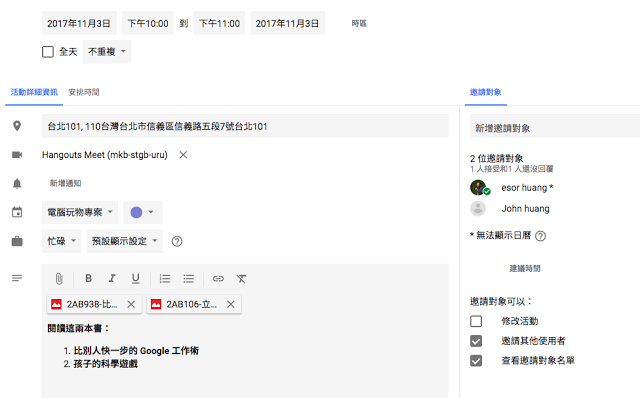640x398 pixels.
Task: Uncheck the 查看邀請對象名單 permission
Action: pyautogui.click(x=476, y=360)
